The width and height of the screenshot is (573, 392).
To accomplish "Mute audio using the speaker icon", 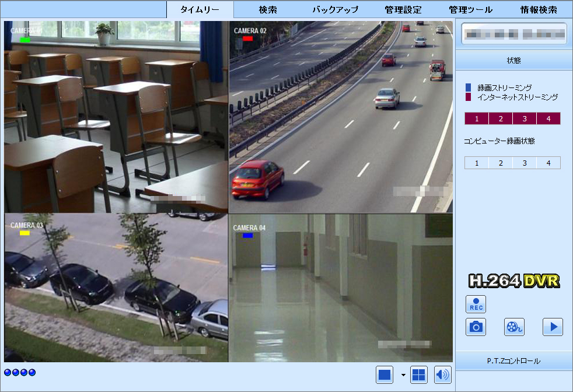I will [441, 374].
